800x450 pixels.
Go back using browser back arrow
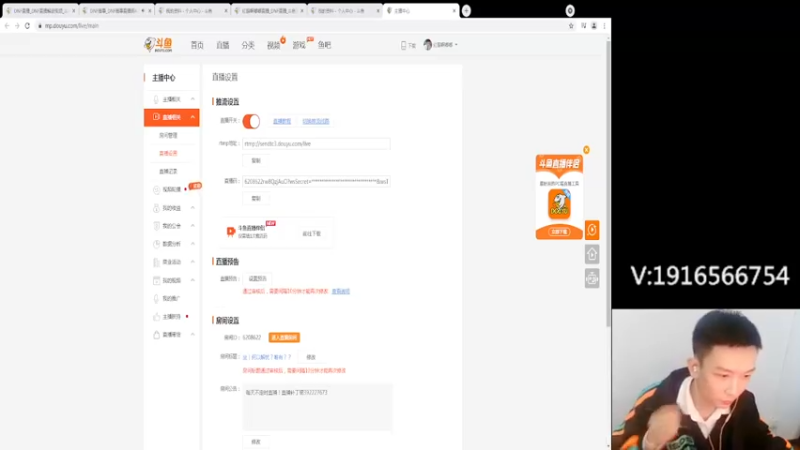(7, 26)
